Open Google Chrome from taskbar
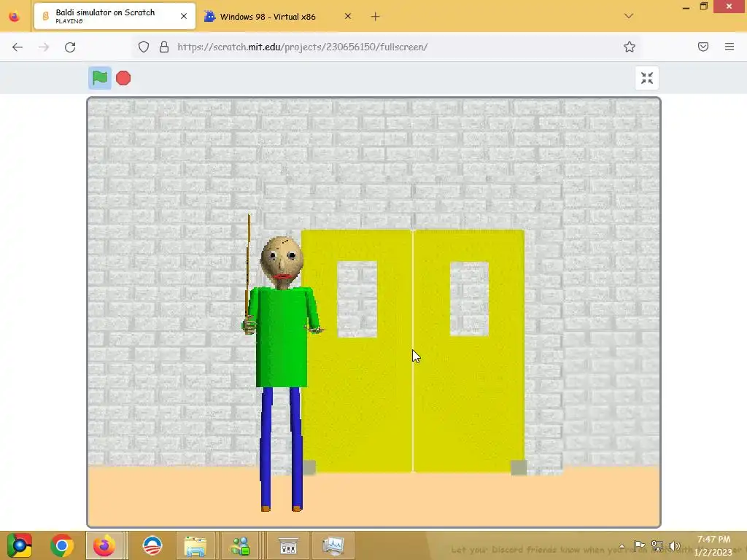747x560 pixels. 61,545
